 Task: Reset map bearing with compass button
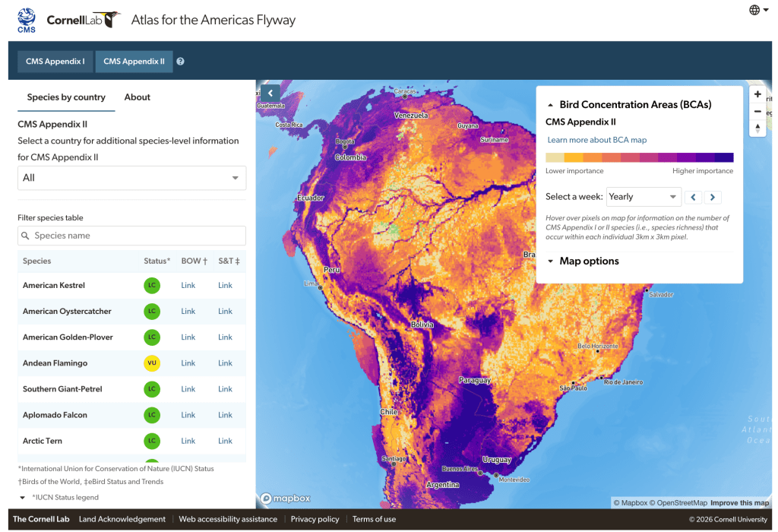757,128
